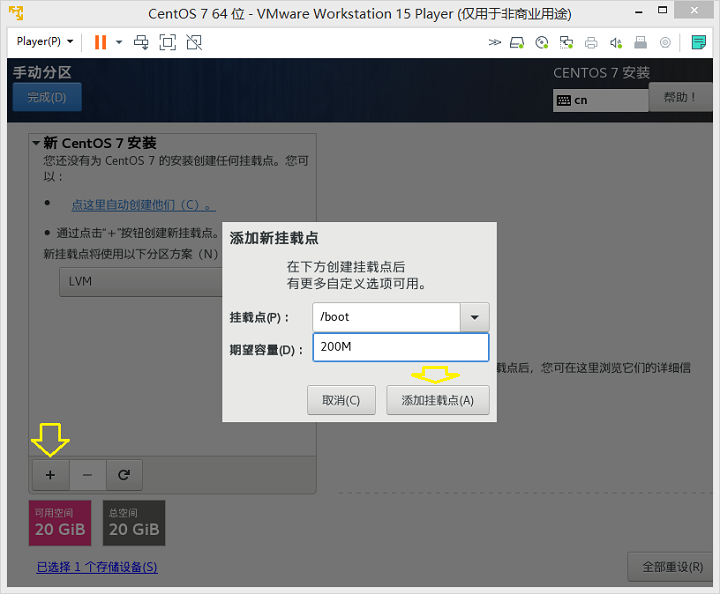The image size is (720, 594).
Task: Click the refresh reload storage button
Action: tap(124, 475)
